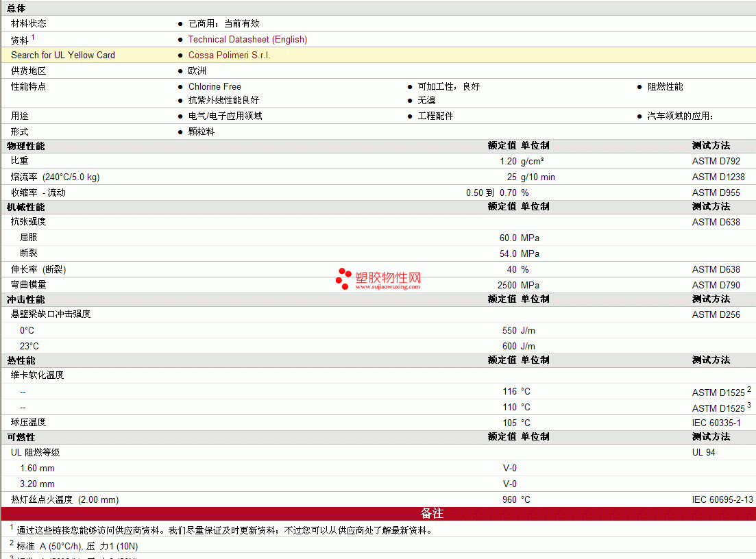Screen dimensions: 756x559
Task: Select the 收缩率 - 流动 row label
Action: pyautogui.click(x=38, y=192)
